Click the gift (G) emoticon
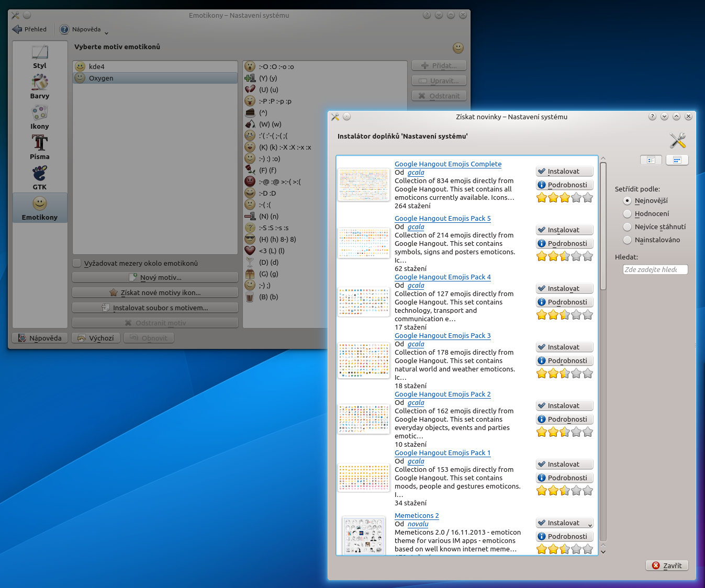The height and width of the screenshot is (588, 705). click(x=250, y=274)
